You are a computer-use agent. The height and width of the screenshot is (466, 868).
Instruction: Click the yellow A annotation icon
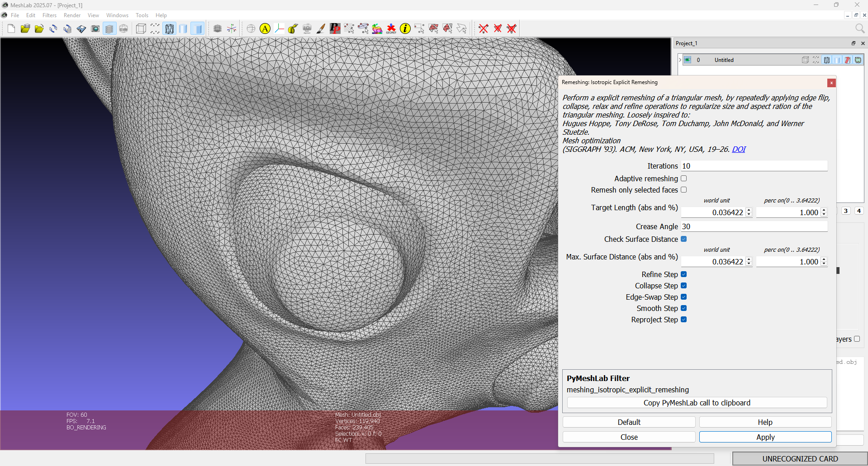click(x=265, y=29)
